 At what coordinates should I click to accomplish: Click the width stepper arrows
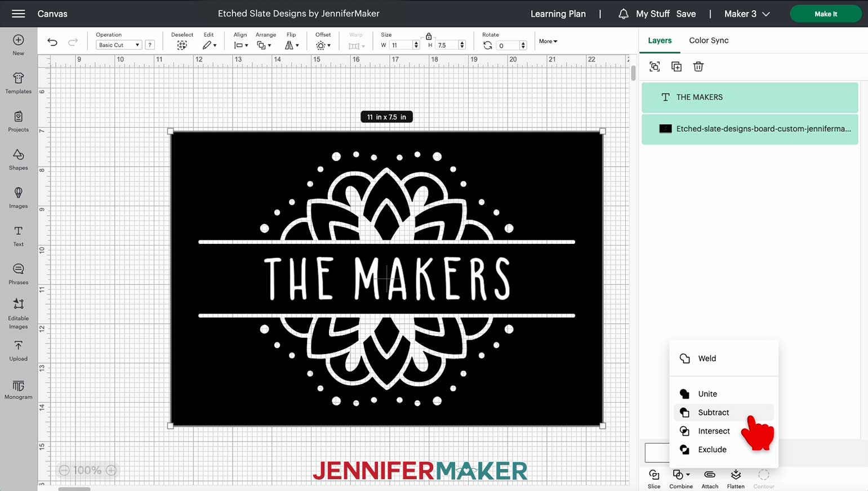416,45
